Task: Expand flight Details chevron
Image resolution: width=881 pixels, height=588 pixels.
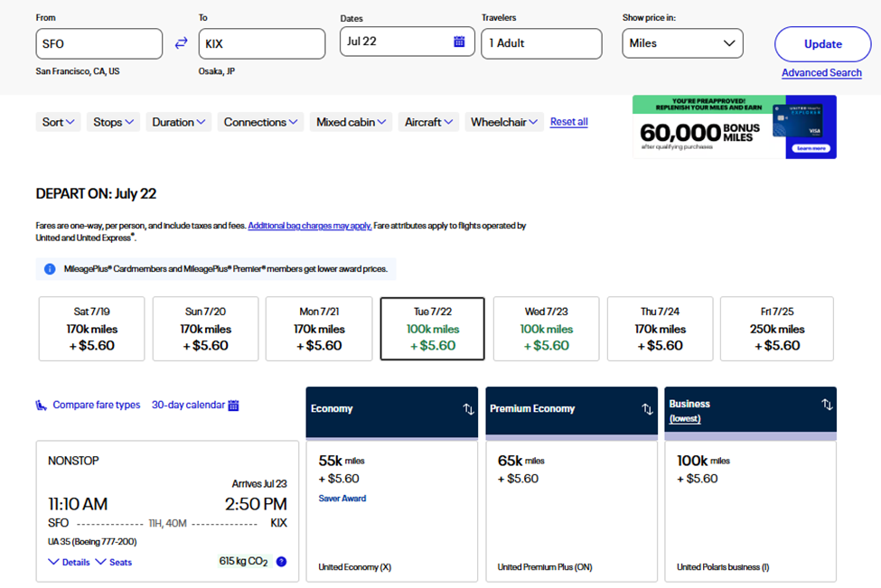Action: (53, 562)
